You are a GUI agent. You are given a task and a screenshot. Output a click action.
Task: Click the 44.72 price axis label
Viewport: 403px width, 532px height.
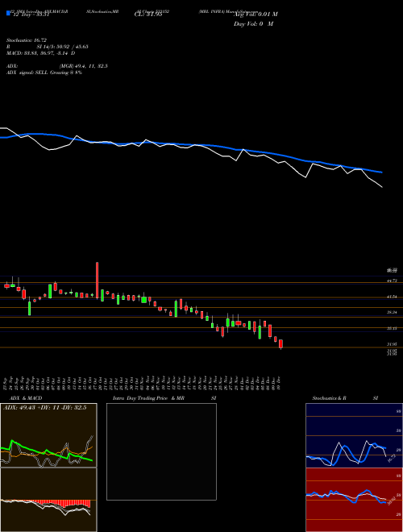pos(393,281)
